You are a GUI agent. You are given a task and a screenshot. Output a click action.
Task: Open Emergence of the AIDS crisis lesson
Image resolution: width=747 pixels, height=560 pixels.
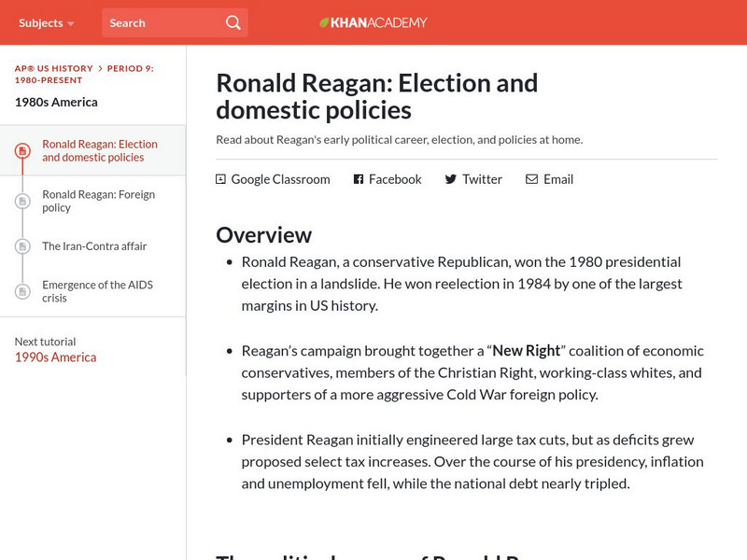[x=97, y=291]
